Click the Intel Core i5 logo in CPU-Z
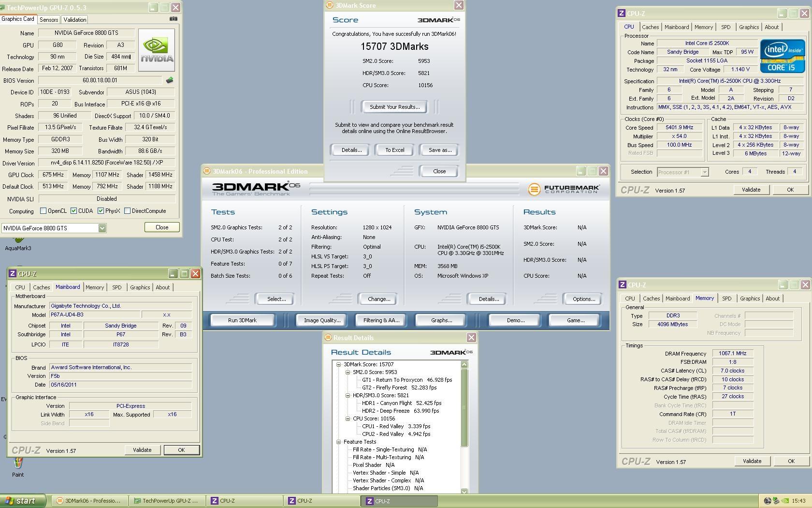This screenshot has width=812, height=508. (783, 56)
